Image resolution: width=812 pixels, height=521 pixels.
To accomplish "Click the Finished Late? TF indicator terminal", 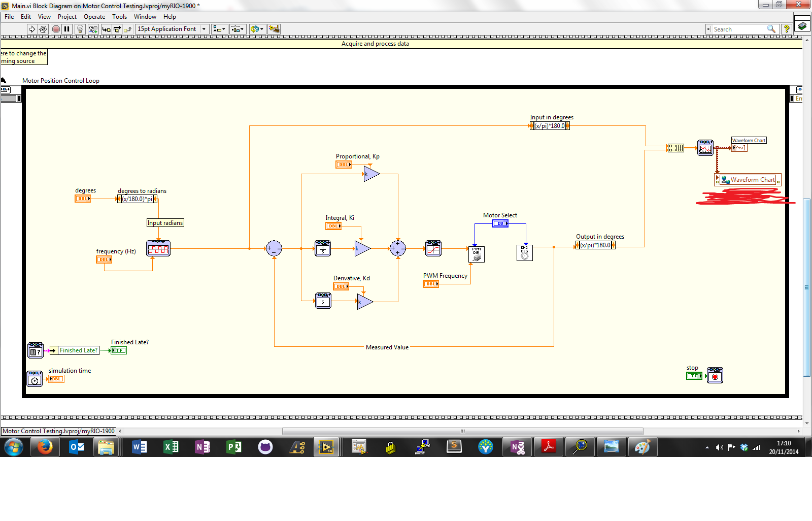I will point(118,350).
